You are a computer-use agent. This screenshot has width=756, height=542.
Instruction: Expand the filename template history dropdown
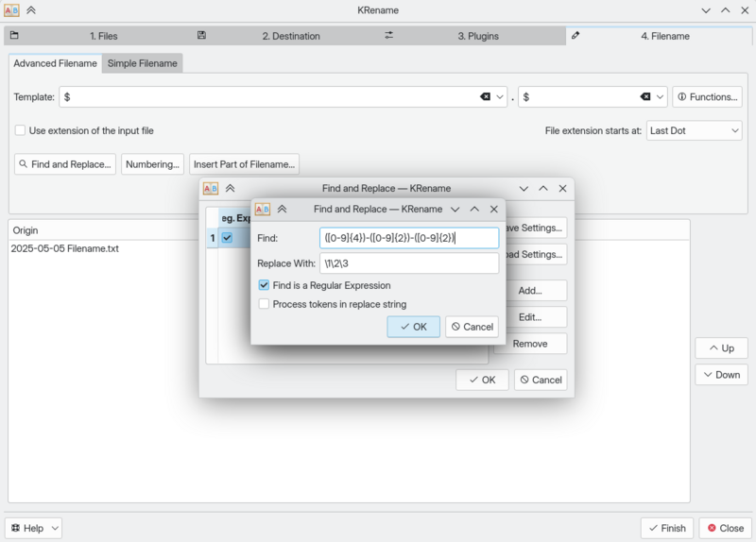coord(500,97)
